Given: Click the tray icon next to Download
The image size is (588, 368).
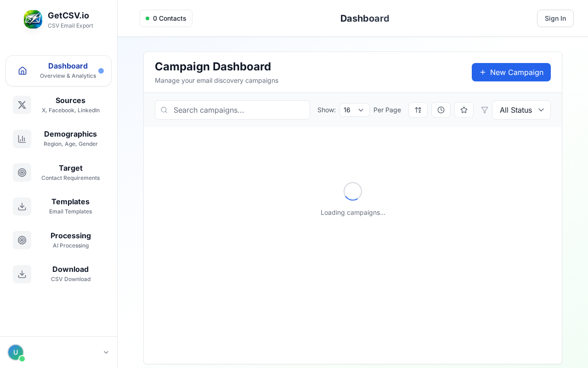Looking at the screenshot, I should click(22, 274).
